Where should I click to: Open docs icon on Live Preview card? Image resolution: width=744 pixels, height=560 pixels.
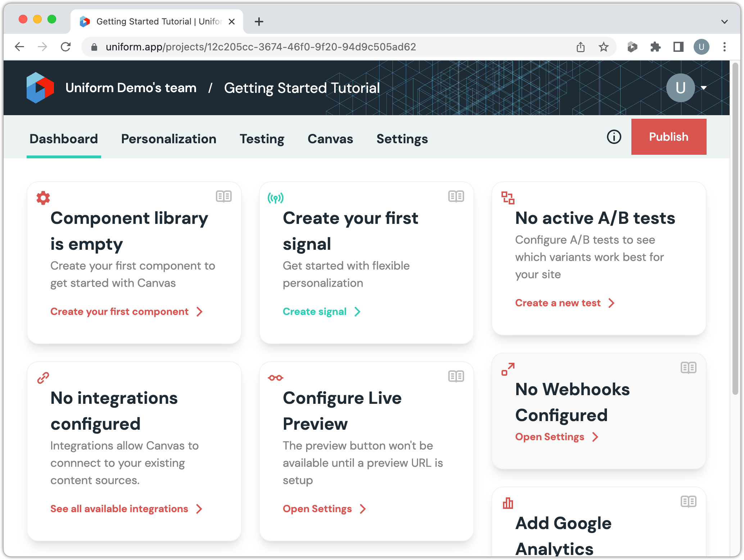click(456, 376)
